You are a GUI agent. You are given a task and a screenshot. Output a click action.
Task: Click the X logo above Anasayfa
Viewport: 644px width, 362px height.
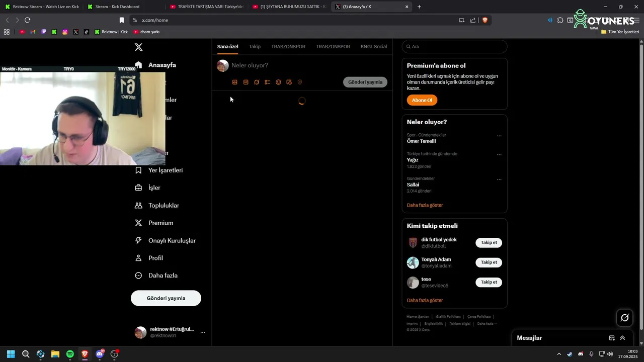tap(139, 47)
